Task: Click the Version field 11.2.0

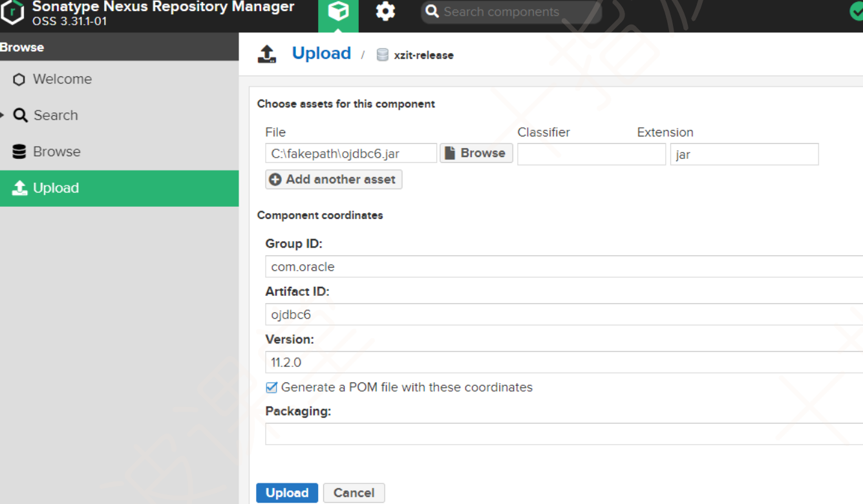Action: pos(564,362)
